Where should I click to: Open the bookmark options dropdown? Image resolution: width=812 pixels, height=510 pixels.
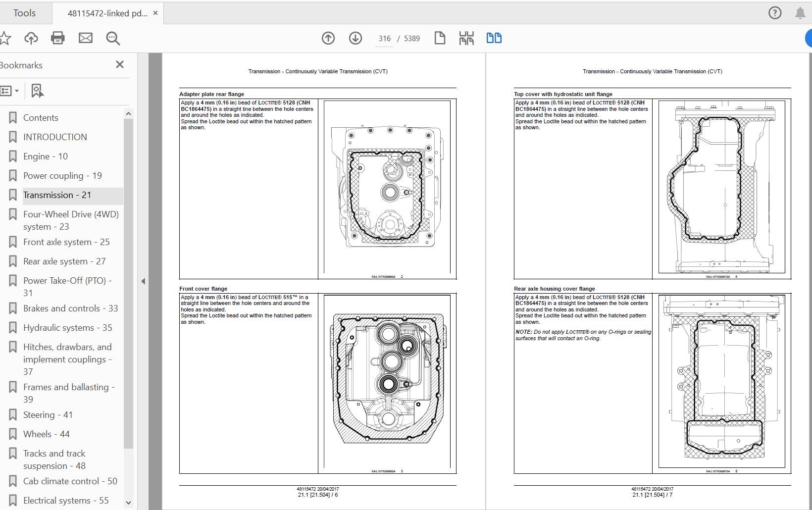[9, 91]
